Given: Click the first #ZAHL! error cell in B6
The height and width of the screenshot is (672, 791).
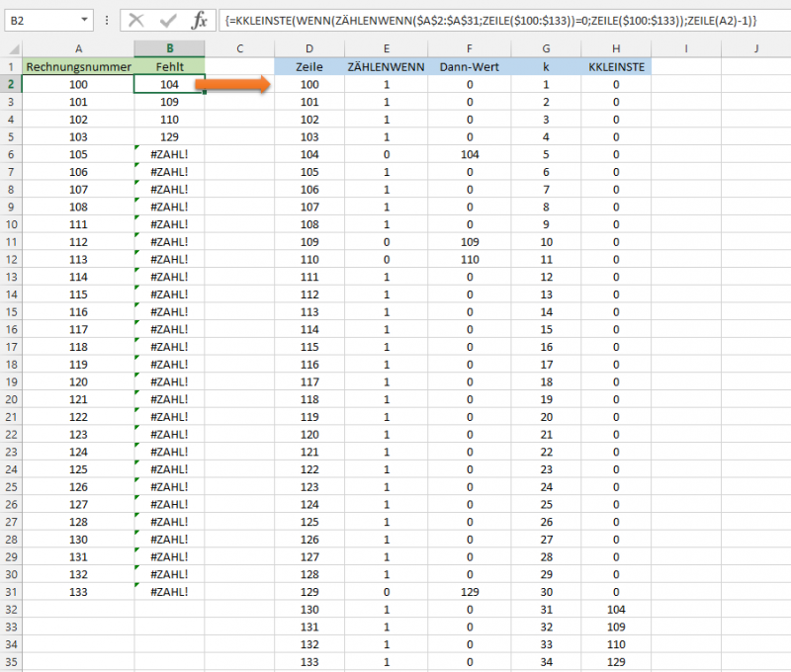Looking at the screenshot, I should coord(169,154).
